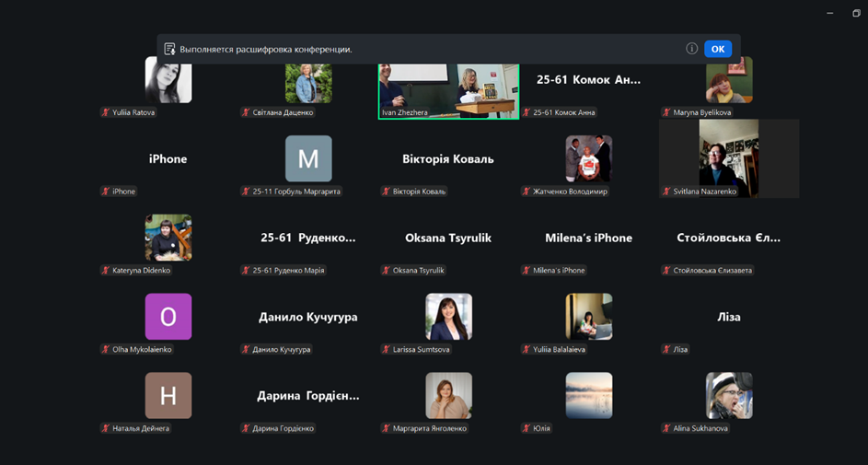Select Ivan Zhezhera's active video tile

(448, 90)
